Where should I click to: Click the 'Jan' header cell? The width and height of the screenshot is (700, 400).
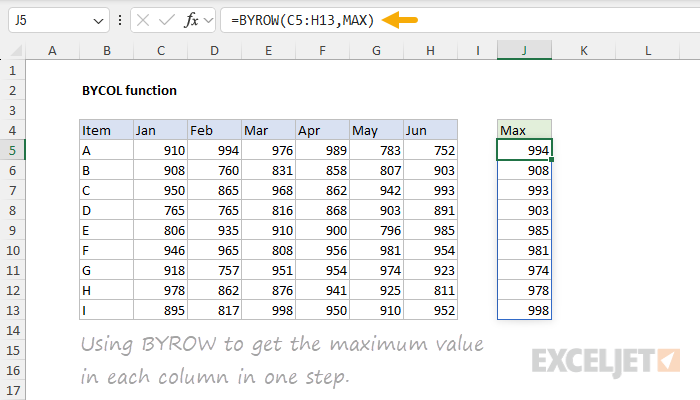pyautogui.click(x=161, y=130)
